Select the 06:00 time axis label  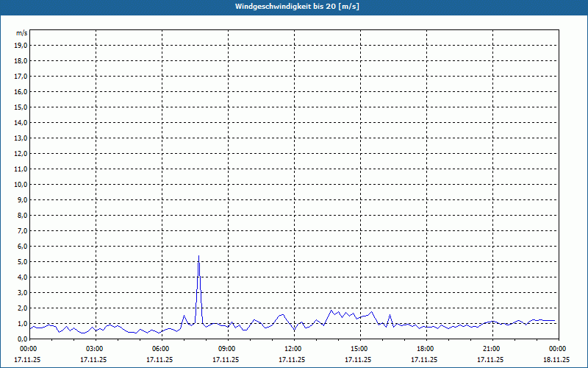coord(161,349)
